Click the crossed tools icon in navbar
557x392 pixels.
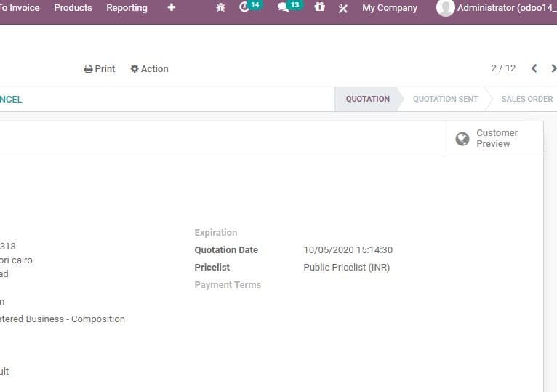[x=343, y=8]
